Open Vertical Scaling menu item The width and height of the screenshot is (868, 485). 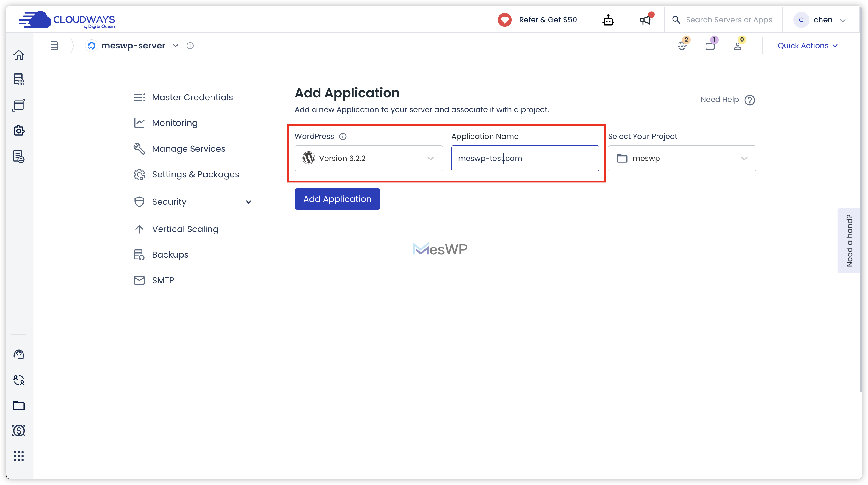pos(176,229)
